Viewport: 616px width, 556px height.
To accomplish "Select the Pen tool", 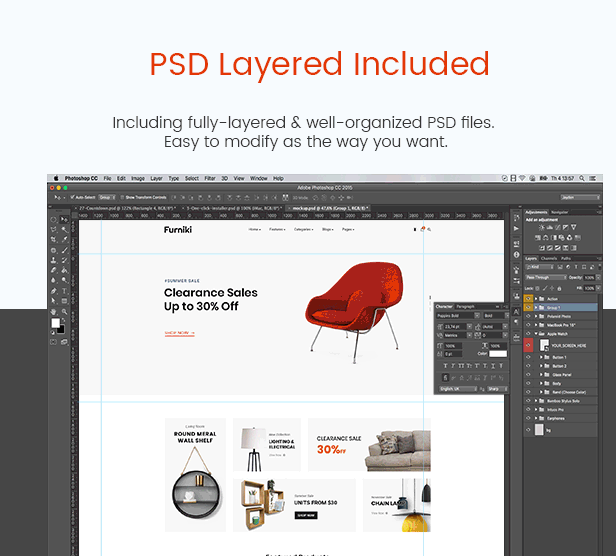I will (54, 291).
